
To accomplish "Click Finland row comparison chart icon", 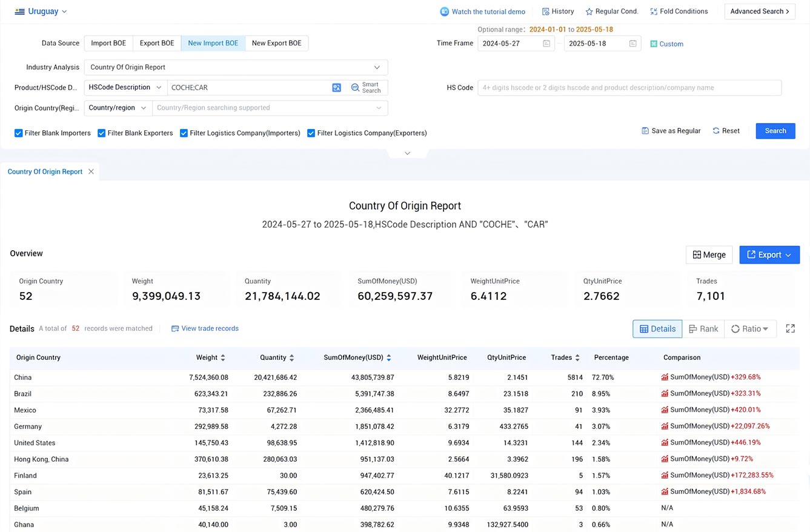I will (x=665, y=475).
